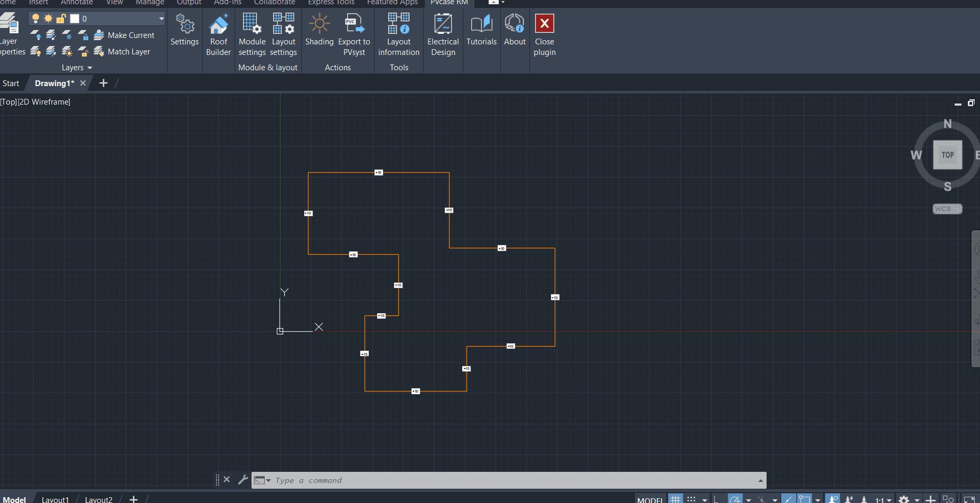The image size is (980, 503).
Task: Click layer 0 white color swatch
Action: (x=74, y=19)
